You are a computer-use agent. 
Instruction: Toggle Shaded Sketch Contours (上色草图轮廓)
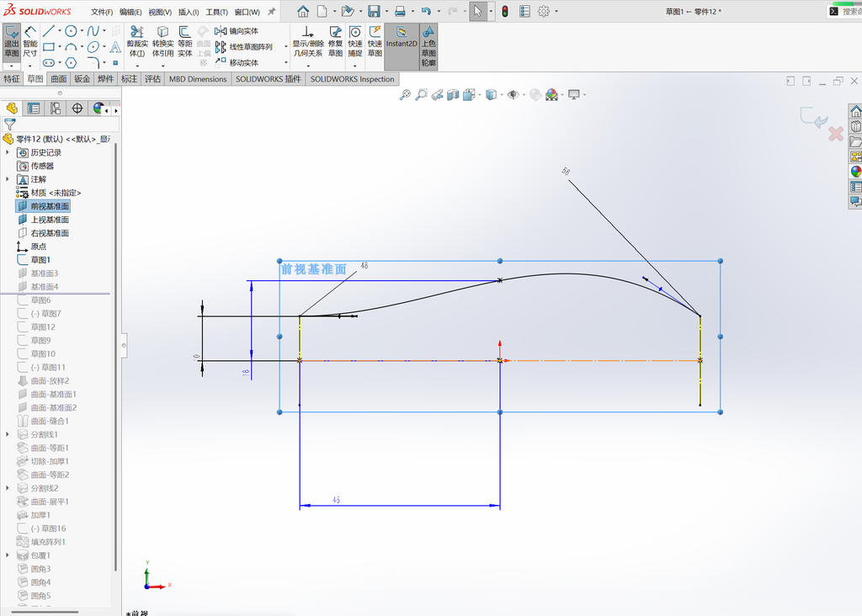pos(428,46)
